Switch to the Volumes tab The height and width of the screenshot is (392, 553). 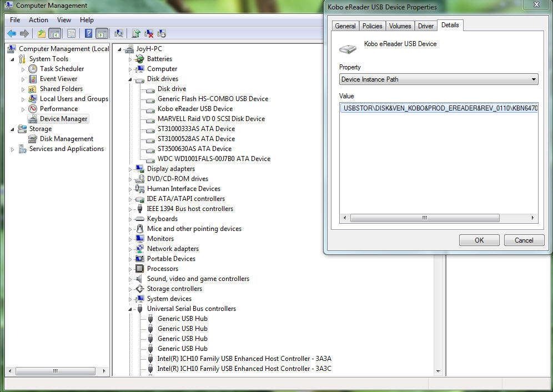click(x=400, y=26)
